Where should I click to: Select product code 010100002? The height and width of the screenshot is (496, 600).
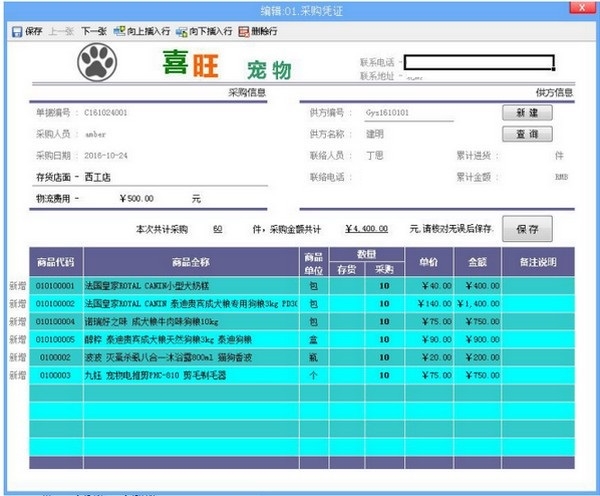tap(55, 304)
